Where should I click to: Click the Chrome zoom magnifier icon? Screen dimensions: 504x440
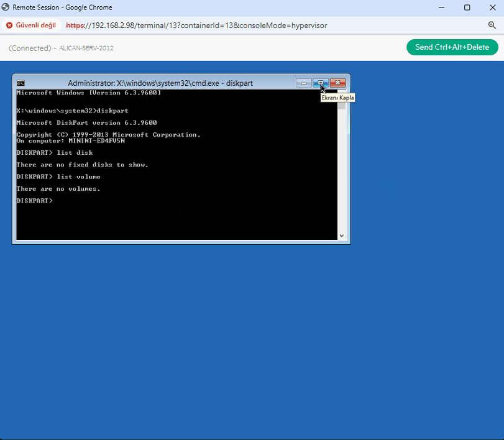pos(492,25)
